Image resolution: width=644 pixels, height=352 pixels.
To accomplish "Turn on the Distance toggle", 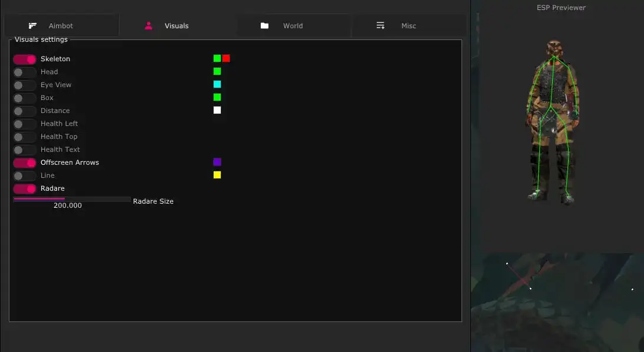I will tap(24, 111).
